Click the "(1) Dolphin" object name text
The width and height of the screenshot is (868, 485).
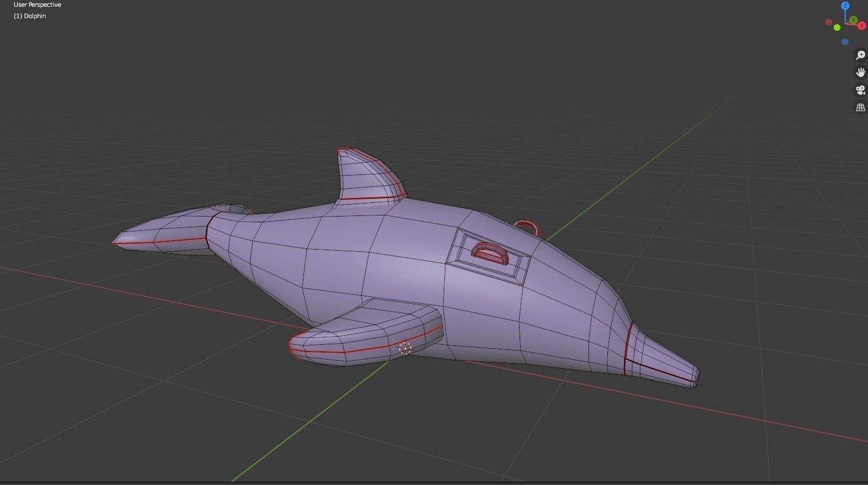click(30, 16)
